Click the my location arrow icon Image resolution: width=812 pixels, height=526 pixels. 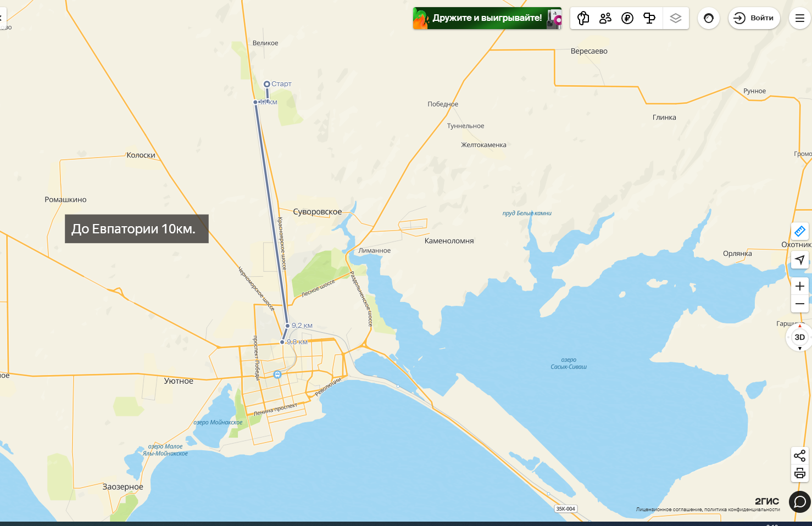coord(800,260)
